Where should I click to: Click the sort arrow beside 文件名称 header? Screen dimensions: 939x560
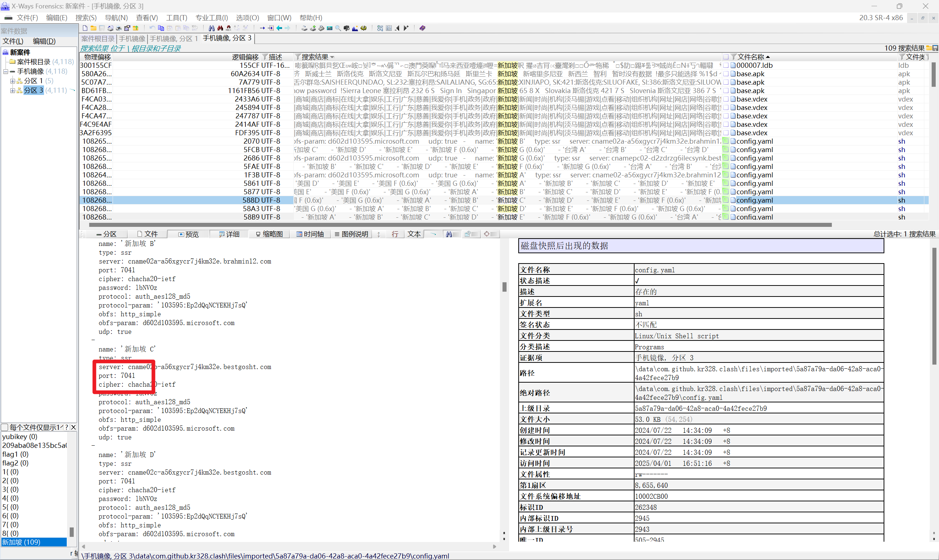point(768,57)
